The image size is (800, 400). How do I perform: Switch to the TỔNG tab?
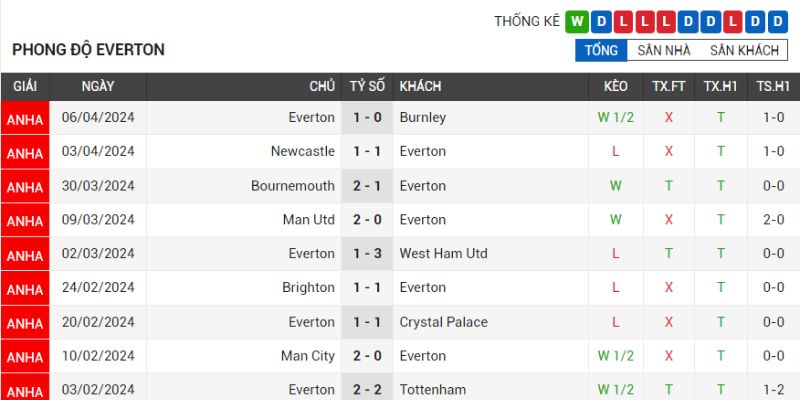(x=601, y=50)
